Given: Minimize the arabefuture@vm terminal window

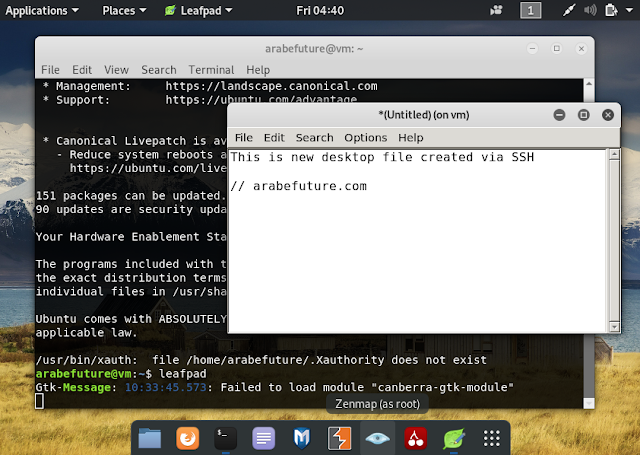Looking at the screenshot, I should (x=532, y=49).
